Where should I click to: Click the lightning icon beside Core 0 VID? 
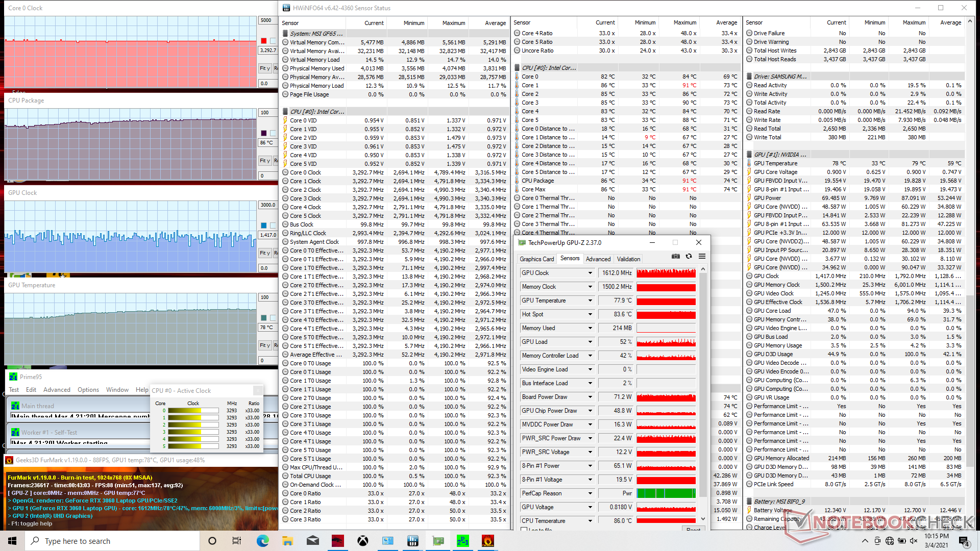click(x=285, y=120)
